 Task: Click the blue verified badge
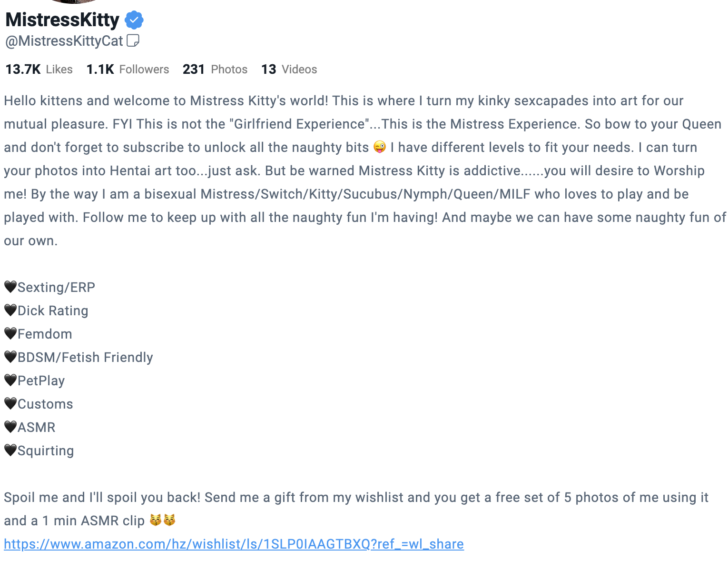pyautogui.click(x=134, y=20)
